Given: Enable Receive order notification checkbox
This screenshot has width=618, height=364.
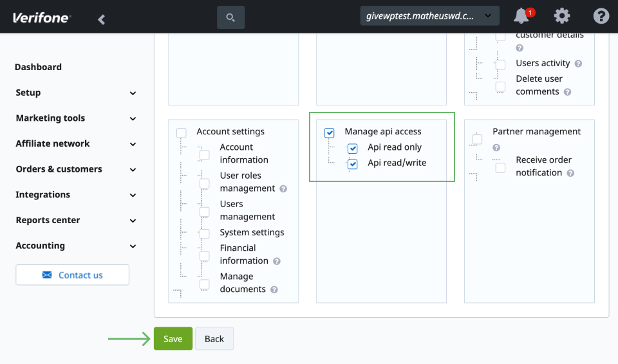Looking at the screenshot, I should click(501, 167).
